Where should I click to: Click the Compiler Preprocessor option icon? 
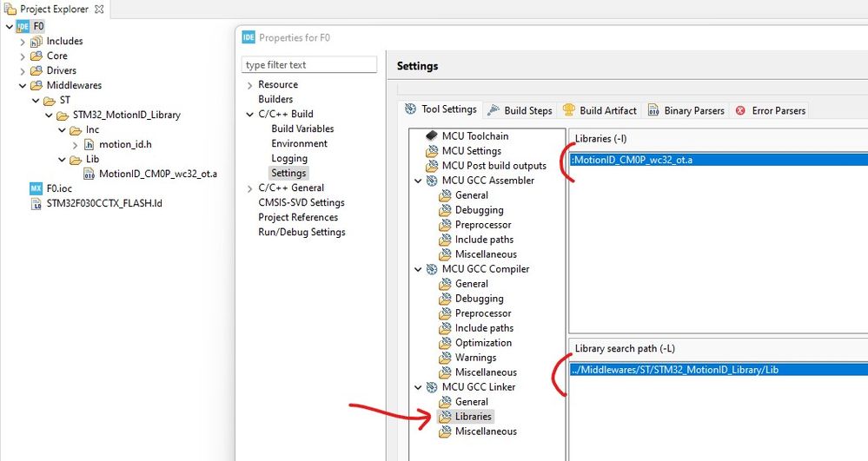coord(445,313)
